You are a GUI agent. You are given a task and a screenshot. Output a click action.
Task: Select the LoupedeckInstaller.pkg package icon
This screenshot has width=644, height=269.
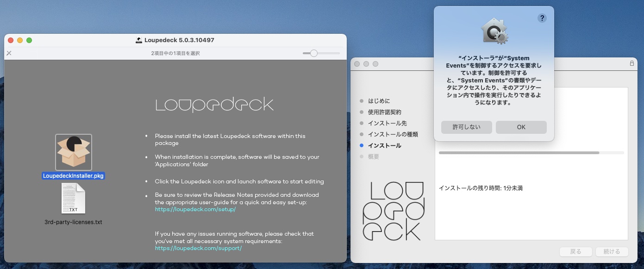(74, 152)
